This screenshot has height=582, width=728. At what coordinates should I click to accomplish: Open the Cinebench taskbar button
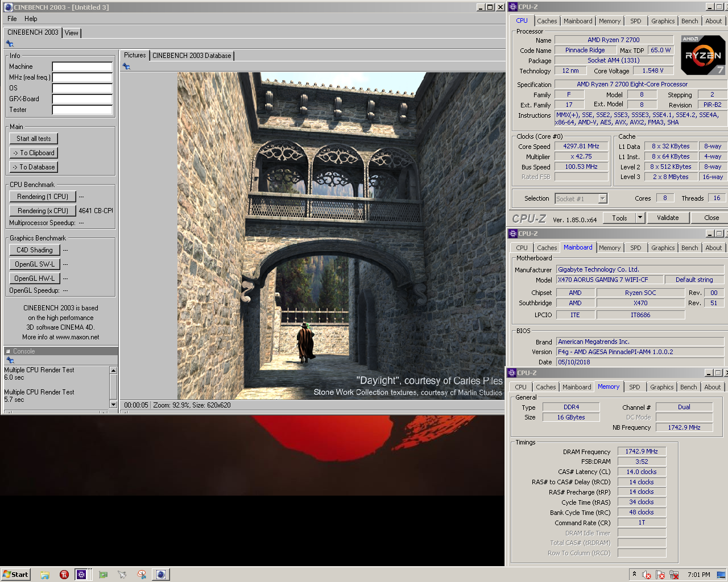coord(161,575)
